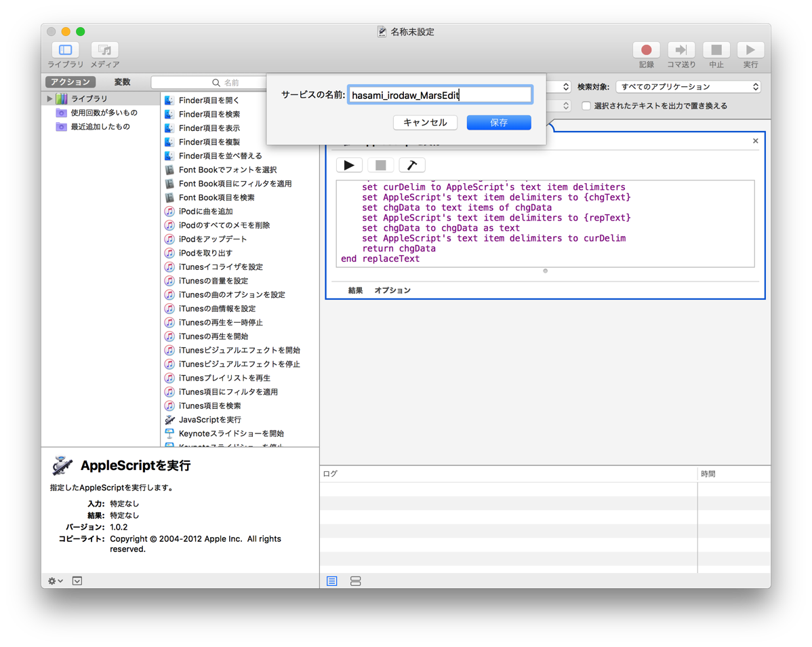
Task: Click the ログ column header
Action: (508, 474)
